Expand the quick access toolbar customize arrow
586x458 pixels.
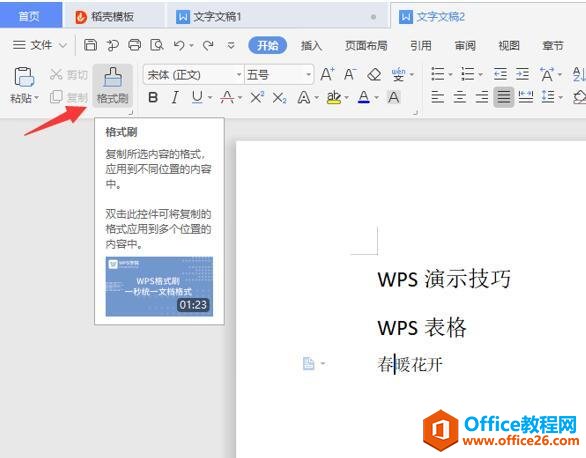(x=231, y=46)
